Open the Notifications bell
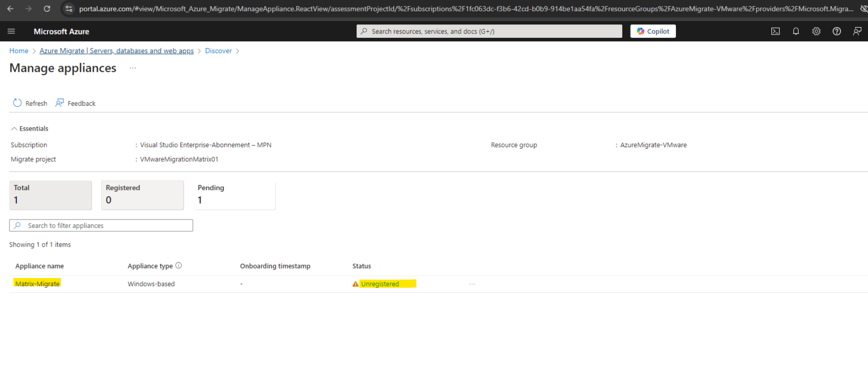 pyautogui.click(x=796, y=31)
